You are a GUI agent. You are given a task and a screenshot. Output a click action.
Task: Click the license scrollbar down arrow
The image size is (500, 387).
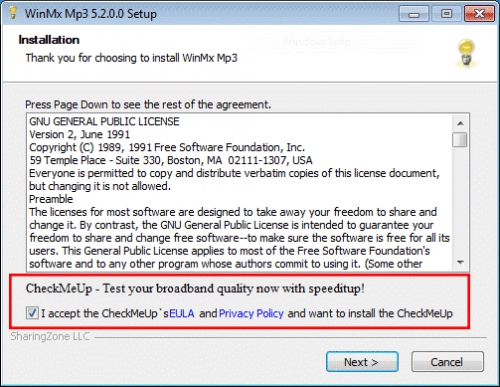tap(460, 263)
